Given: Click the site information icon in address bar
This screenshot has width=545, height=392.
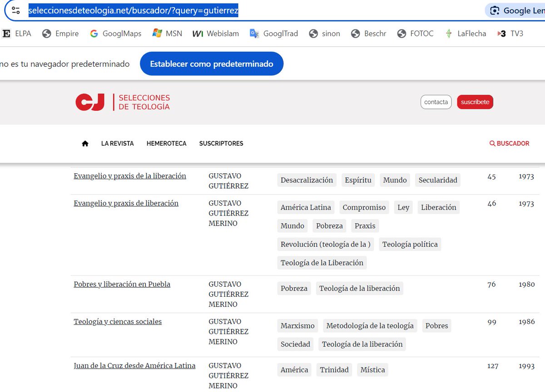Looking at the screenshot, I should [x=16, y=10].
